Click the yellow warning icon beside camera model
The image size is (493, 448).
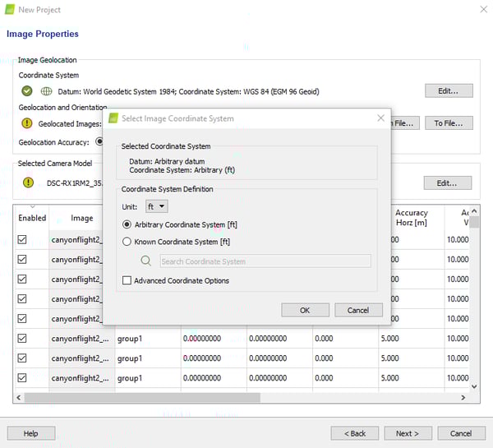[28, 182]
